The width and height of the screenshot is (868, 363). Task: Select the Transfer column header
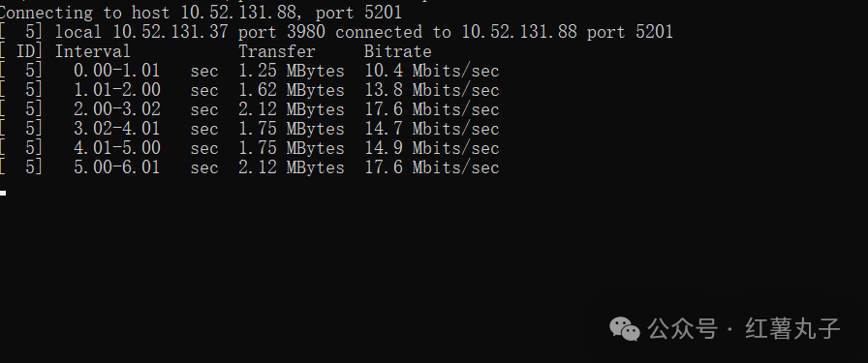point(277,51)
